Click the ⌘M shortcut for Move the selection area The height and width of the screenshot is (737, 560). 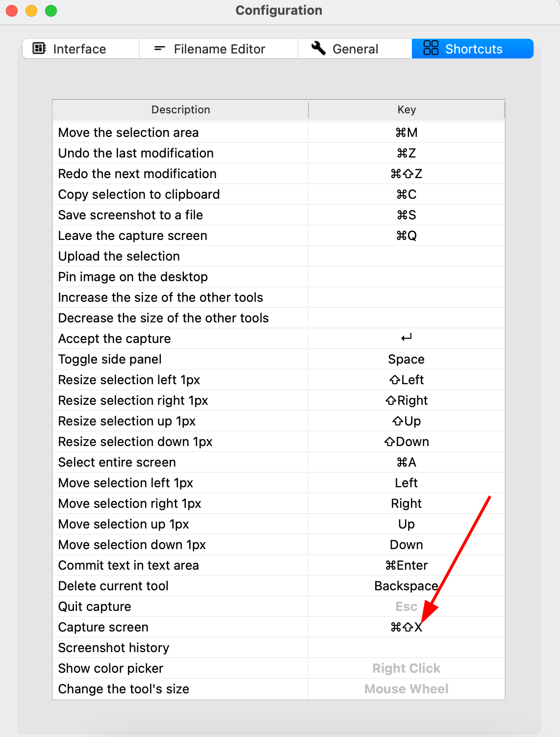click(x=406, y=132)
